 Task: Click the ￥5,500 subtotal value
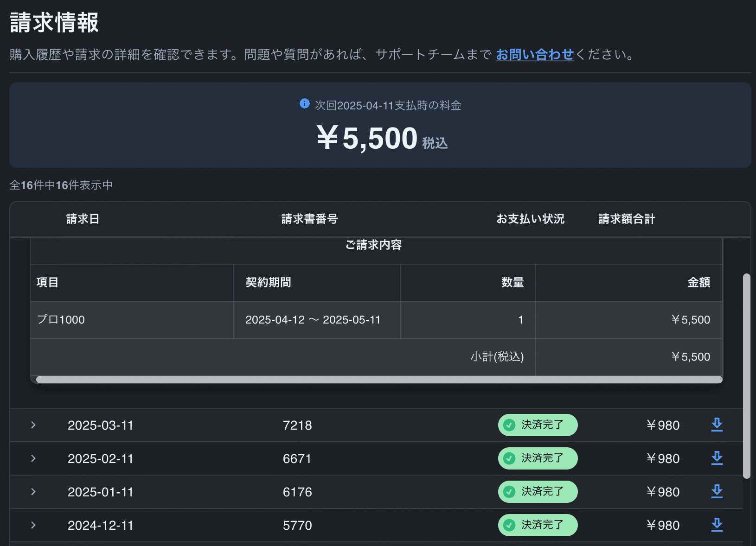tap(691, 356)
